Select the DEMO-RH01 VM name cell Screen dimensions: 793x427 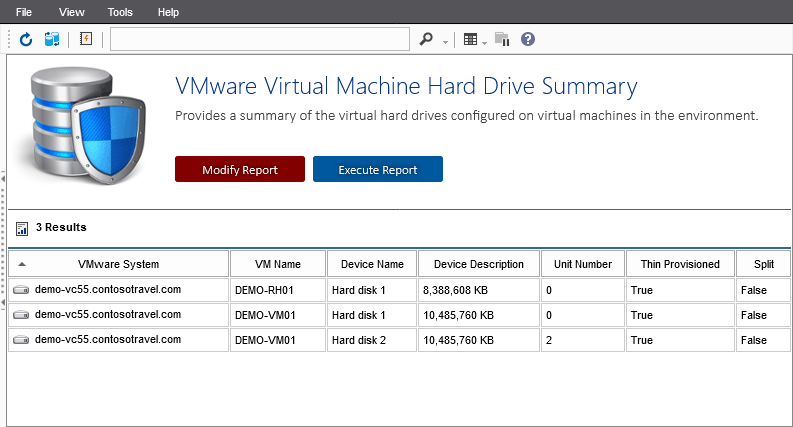[278, 290]
